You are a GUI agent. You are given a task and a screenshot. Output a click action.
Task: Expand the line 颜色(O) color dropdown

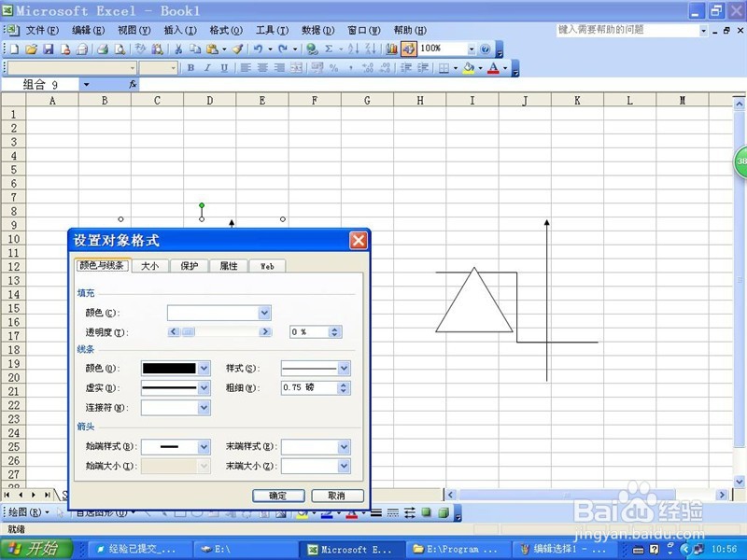[x=204, y=368]
